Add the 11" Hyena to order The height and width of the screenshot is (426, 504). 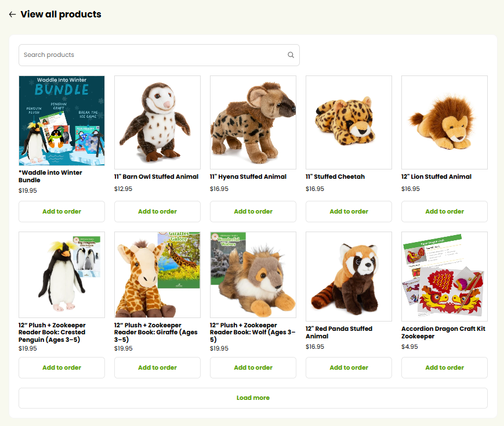253,211
